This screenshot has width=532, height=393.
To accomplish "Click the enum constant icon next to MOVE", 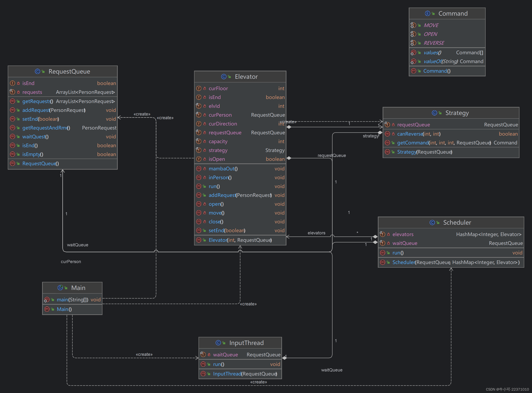I will point(413,25).
